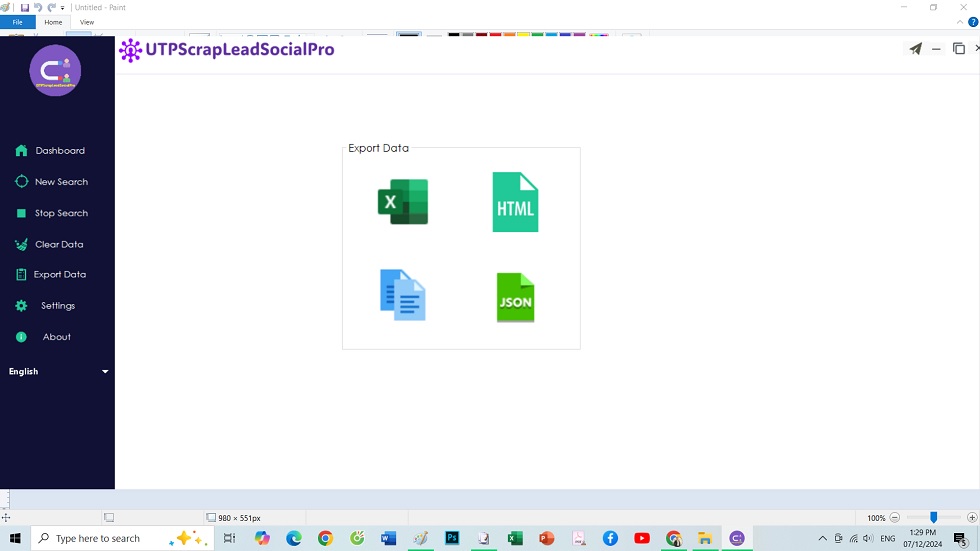This screenshot has height=551, width=980.
Task: Switch to Paint's Home tab
Action: pos(53,22)
